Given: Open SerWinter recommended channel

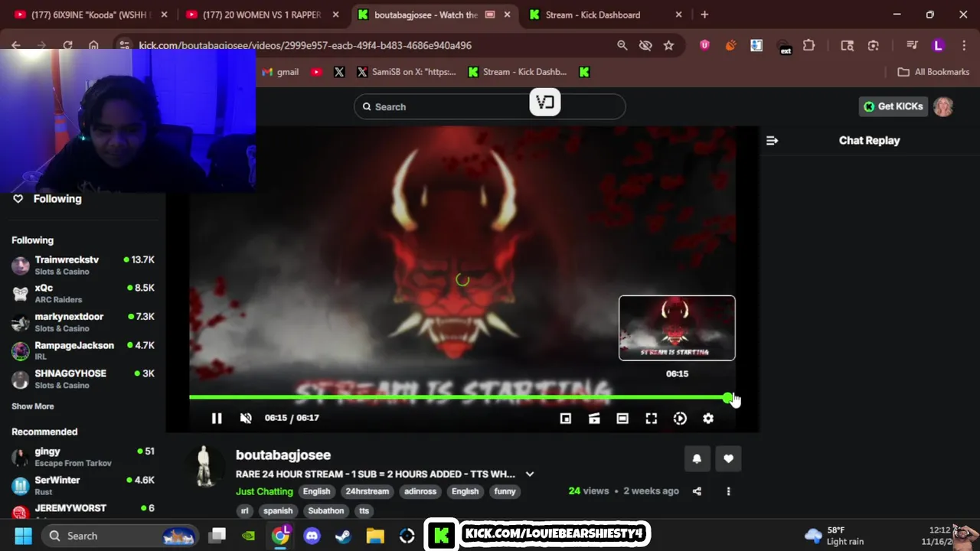Looking at the screenshot, I should point(83,485).
